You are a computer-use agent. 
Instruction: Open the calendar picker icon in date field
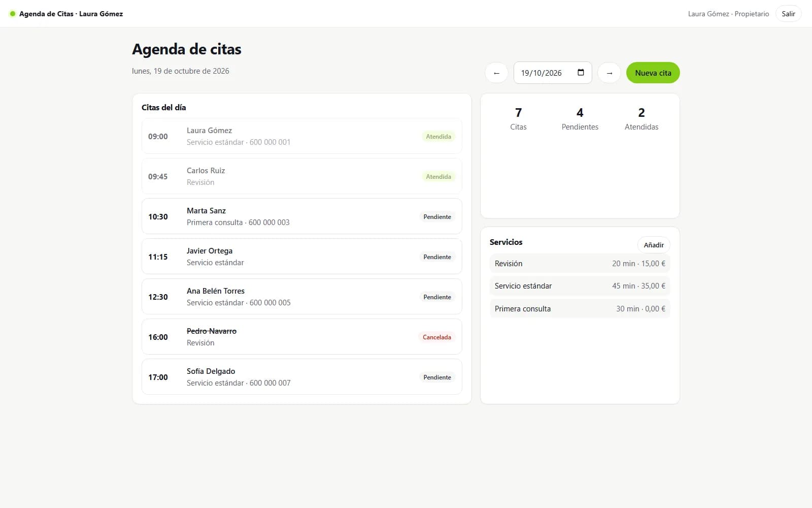(581, 72)
